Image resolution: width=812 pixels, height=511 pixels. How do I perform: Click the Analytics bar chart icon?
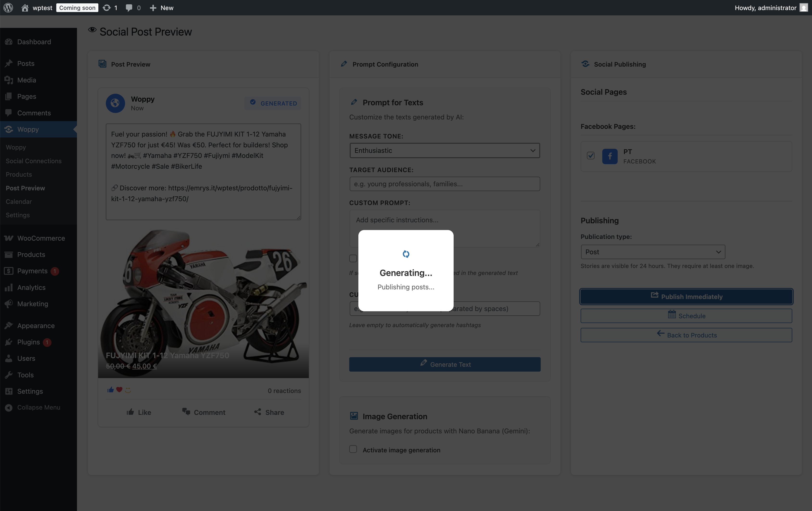[x=9, y=287]
